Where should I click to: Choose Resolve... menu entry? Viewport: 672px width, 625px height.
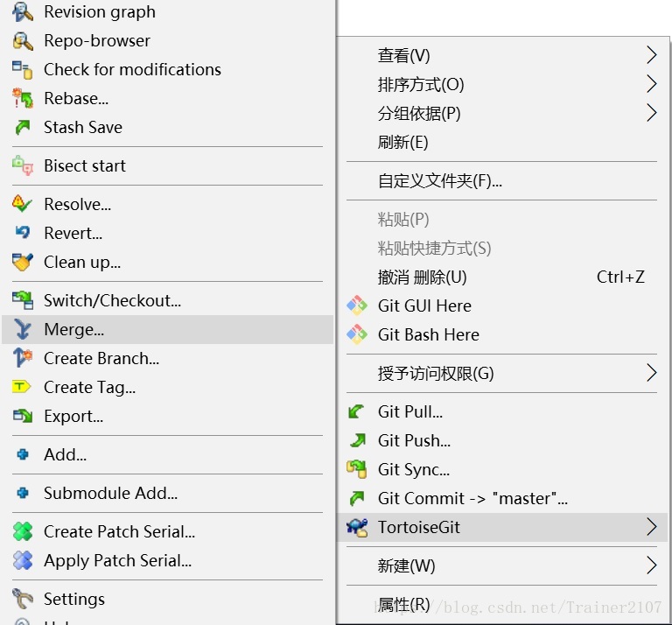(168, 204)
